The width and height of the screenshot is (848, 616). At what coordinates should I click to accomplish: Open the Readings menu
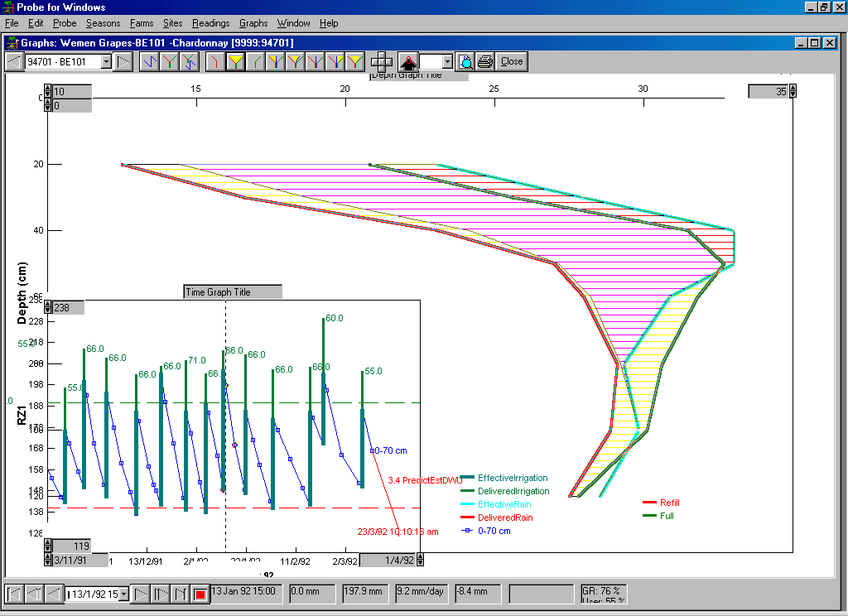[x=211, y=23]
